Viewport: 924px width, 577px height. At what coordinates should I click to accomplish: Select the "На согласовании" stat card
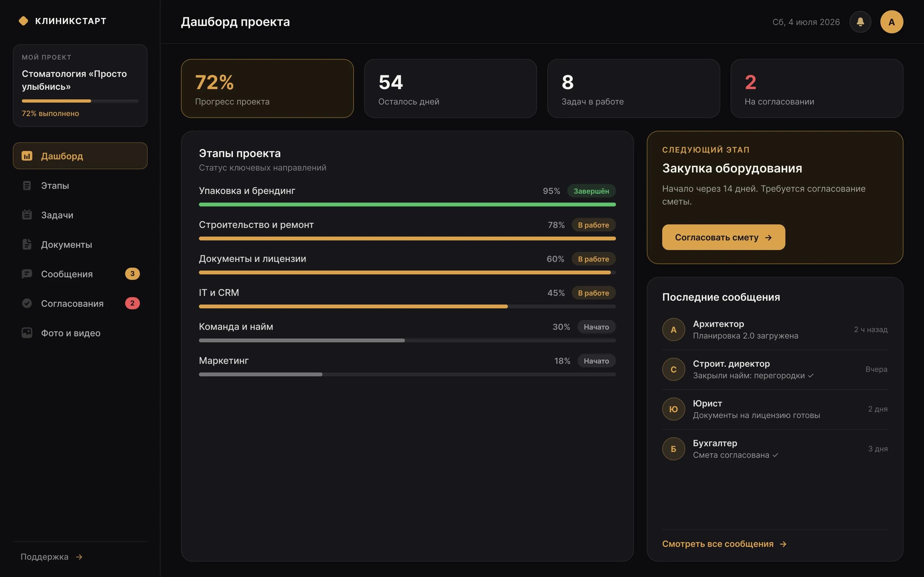(x=817, y=88)
